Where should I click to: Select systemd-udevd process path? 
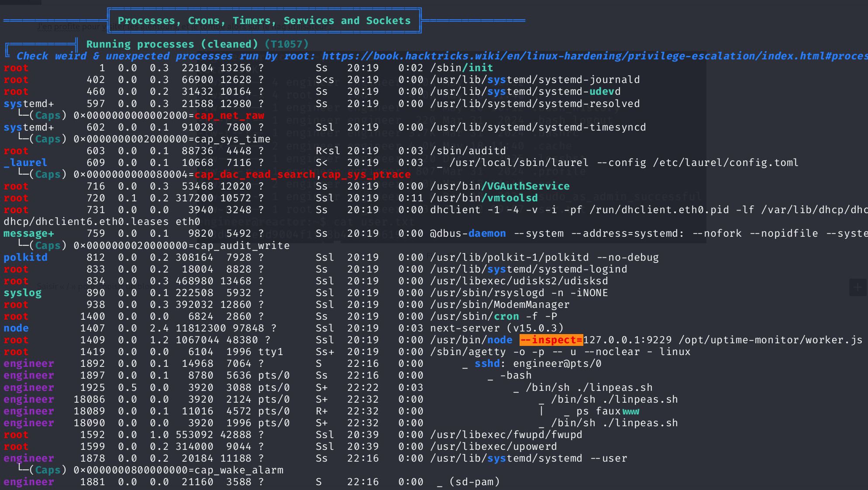click(x=525, y=91)
